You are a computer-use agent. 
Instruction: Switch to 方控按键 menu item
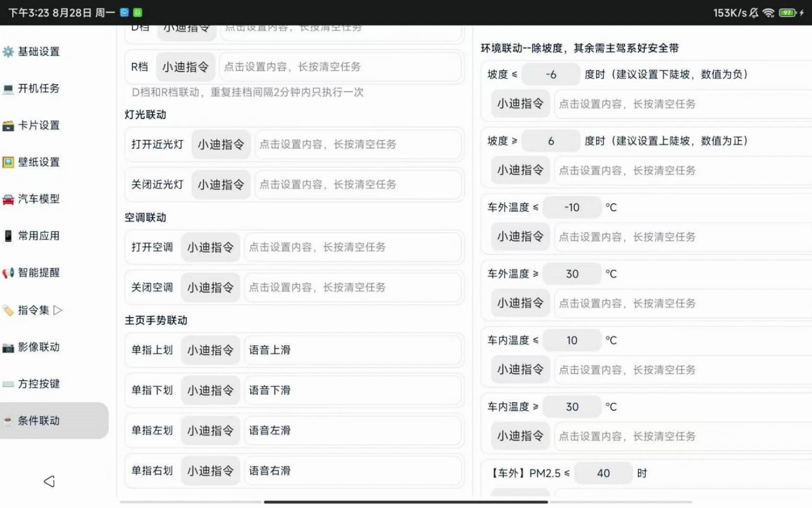(x=39, y=384)
